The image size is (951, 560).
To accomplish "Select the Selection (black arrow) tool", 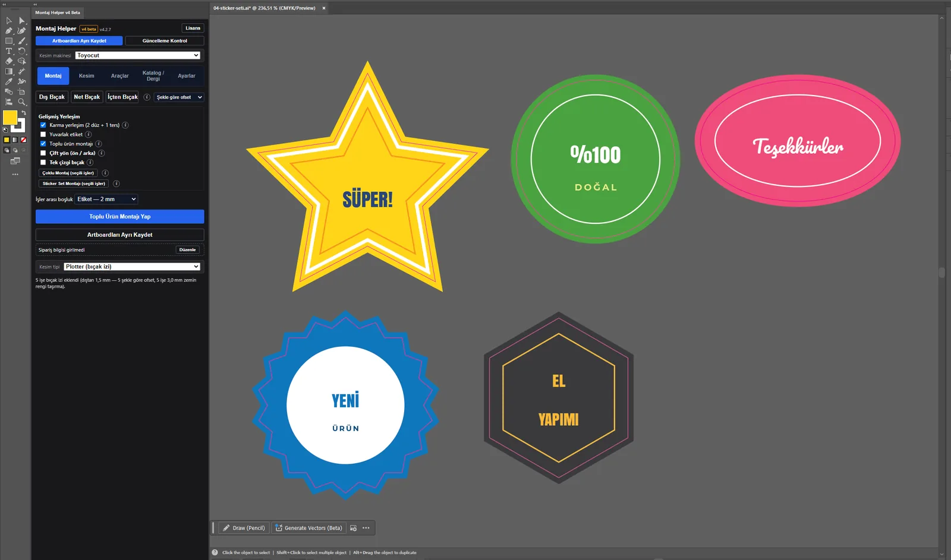I will (9, 21).
